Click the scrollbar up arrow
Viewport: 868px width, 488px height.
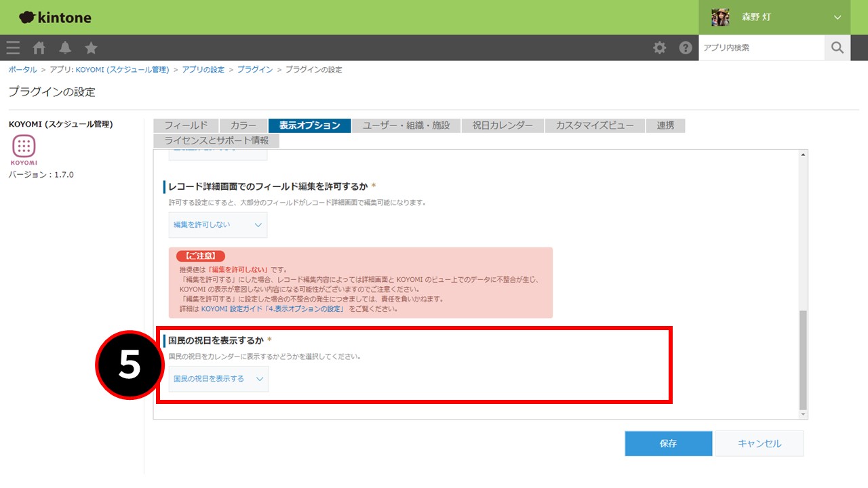804,155
